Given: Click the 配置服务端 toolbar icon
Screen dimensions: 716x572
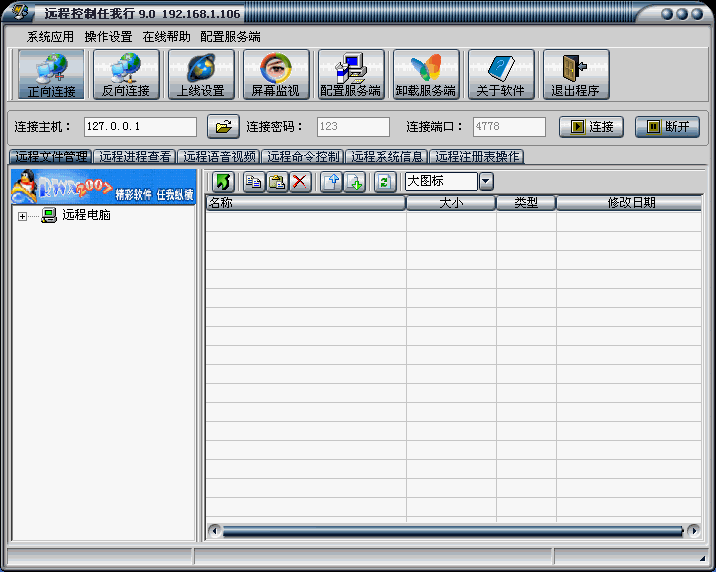Looking at the screenshot, I should coord(351,75).
